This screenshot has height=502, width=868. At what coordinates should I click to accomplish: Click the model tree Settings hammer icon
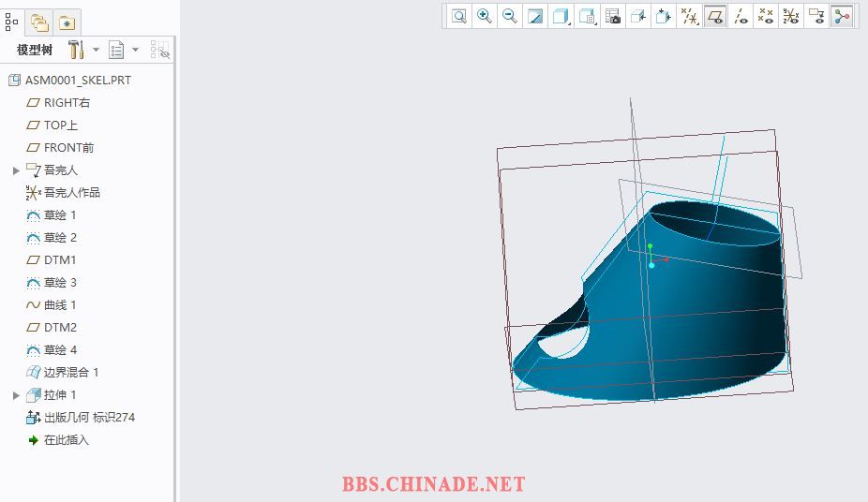[76, 50]
